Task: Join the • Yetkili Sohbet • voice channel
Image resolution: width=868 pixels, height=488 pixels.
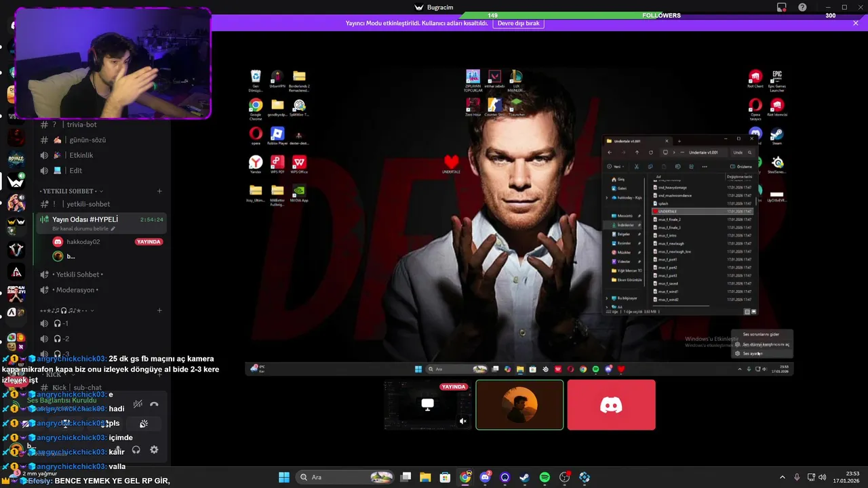Action: pos(102,274)
